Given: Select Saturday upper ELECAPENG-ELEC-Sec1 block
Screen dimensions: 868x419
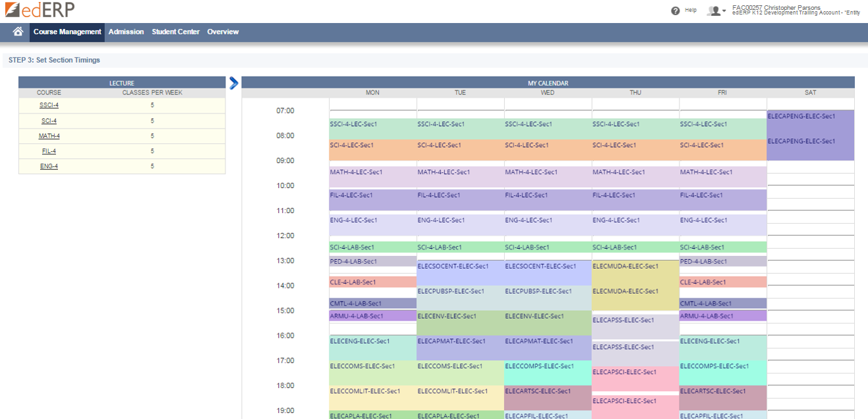Looking at the screenshot, I should (811, 123).
